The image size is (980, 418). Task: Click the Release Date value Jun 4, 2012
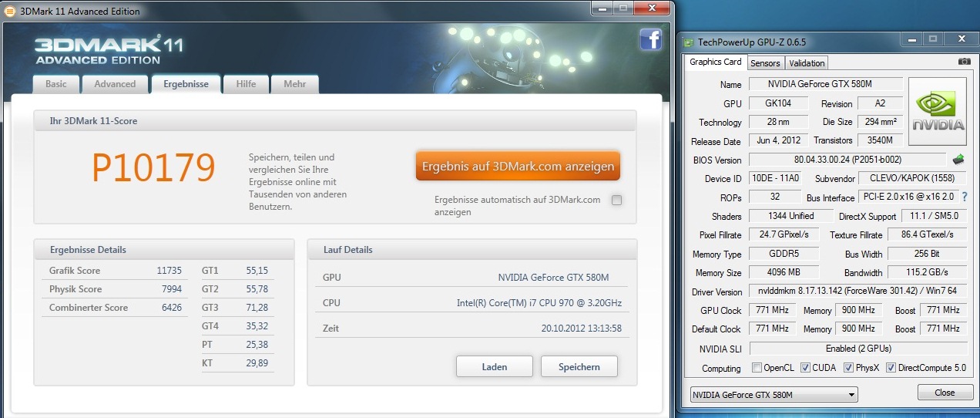(x=778, y=140)
